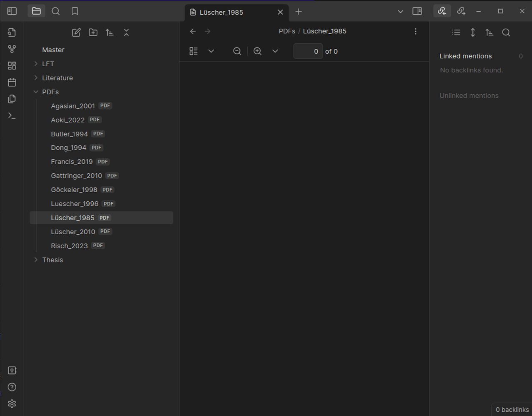
Task: Open the daily note calendar icon
Action: coord(12,82)
